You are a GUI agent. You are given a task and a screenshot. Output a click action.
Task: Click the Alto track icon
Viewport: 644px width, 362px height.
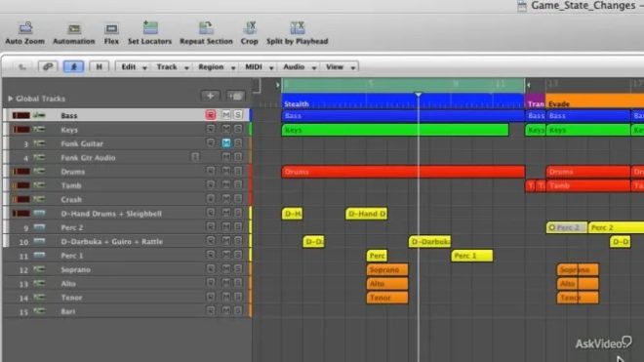pyautogui.click(x=39, y=283)
